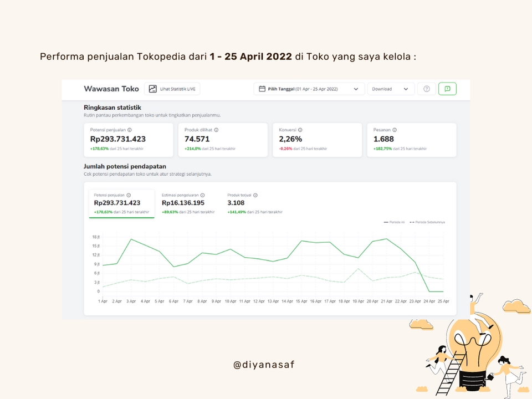Select the Pesanan 1.688 card

pos(412,140)
